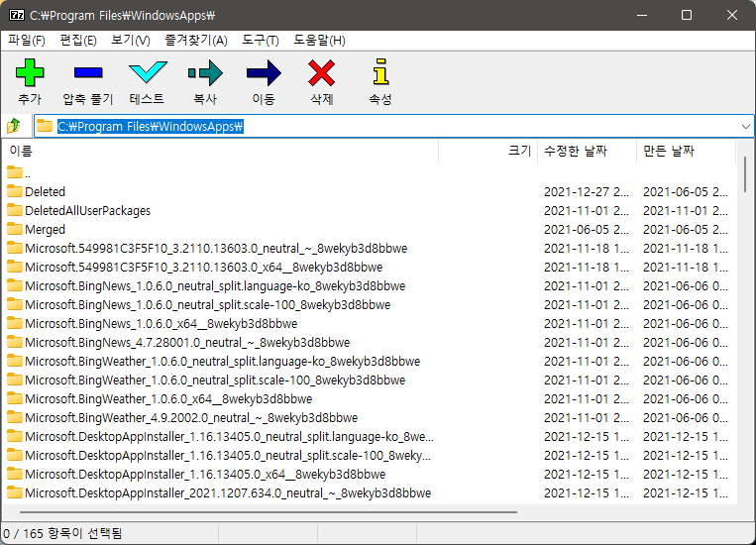Viewport: 756px width, 545px height.
Task: Click the red X 삭제 (Delete) icon
Action: tap(322, 72)
